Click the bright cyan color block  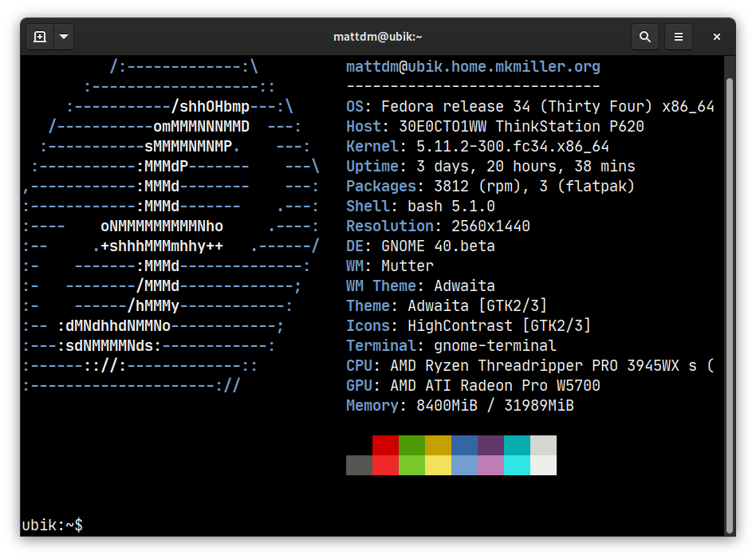coord(517,466)
